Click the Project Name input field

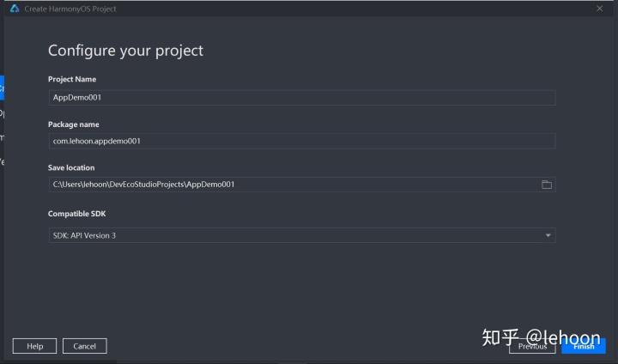302,97
